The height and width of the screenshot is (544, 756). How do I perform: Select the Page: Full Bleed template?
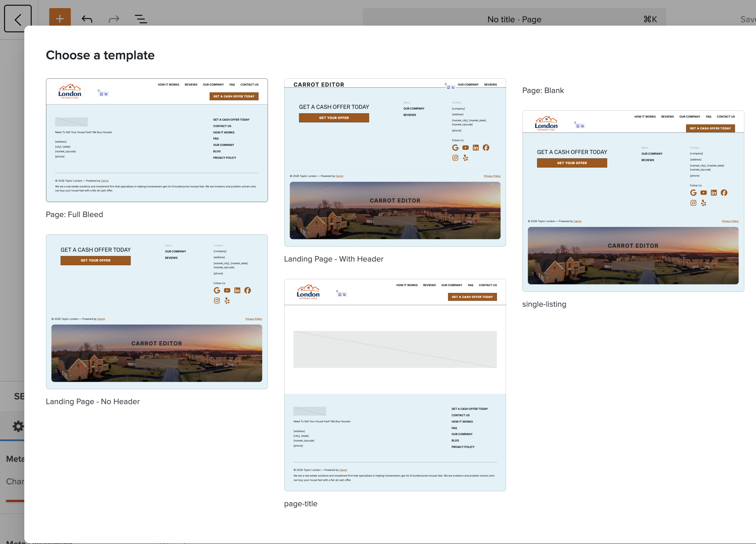pyautogui.click(x=157, y=140)
